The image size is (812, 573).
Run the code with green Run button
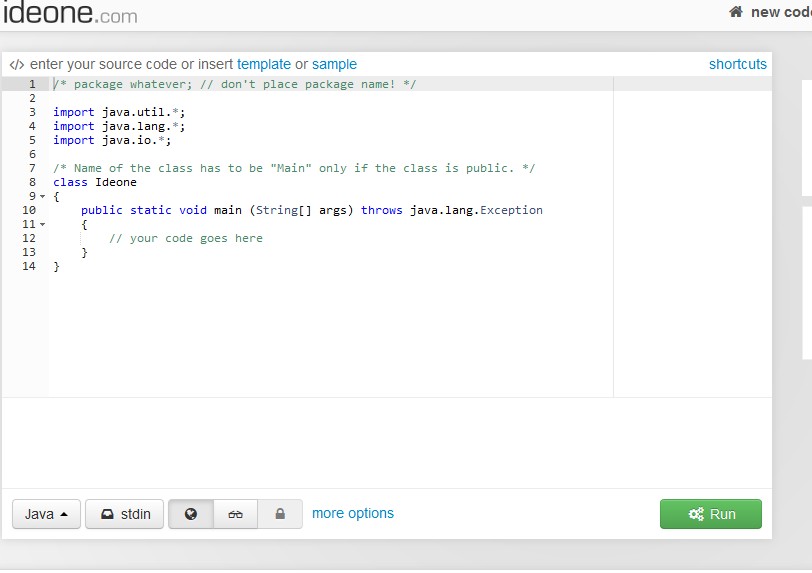(710, 514)
